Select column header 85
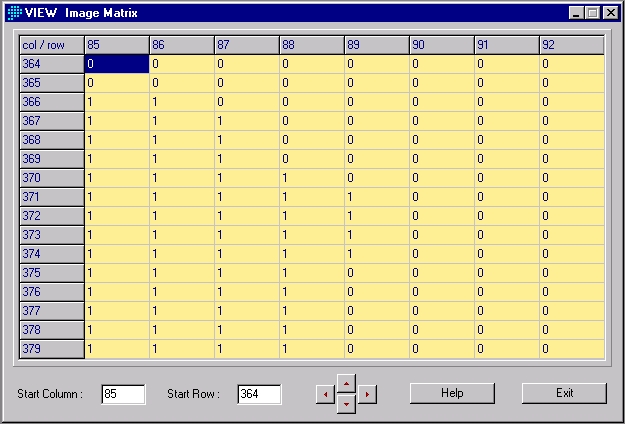 pyautogui.click(x=117, y=45)
